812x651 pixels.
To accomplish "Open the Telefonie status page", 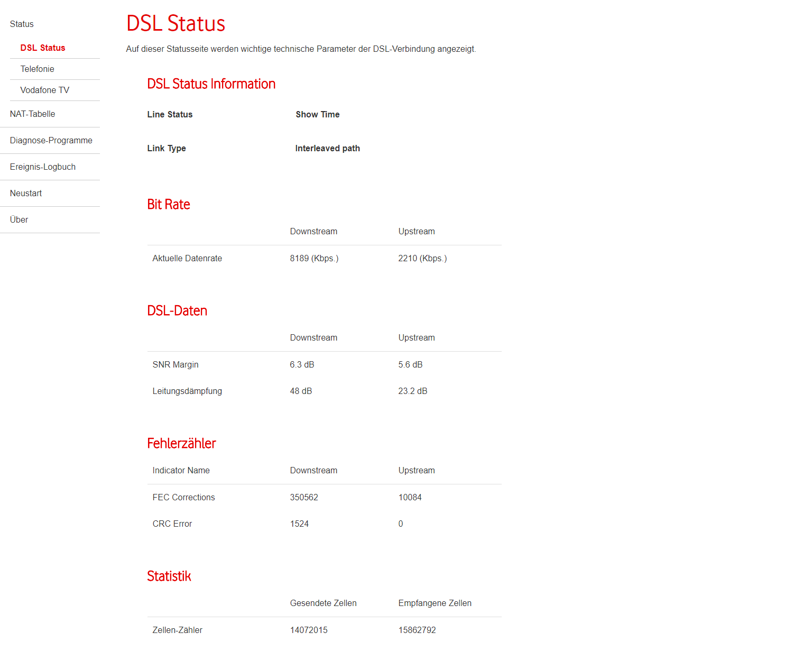I will tap(37, 69).
